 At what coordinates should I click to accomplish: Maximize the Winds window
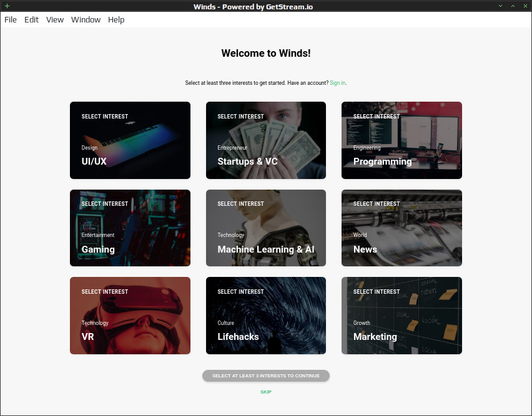(513, 6)
